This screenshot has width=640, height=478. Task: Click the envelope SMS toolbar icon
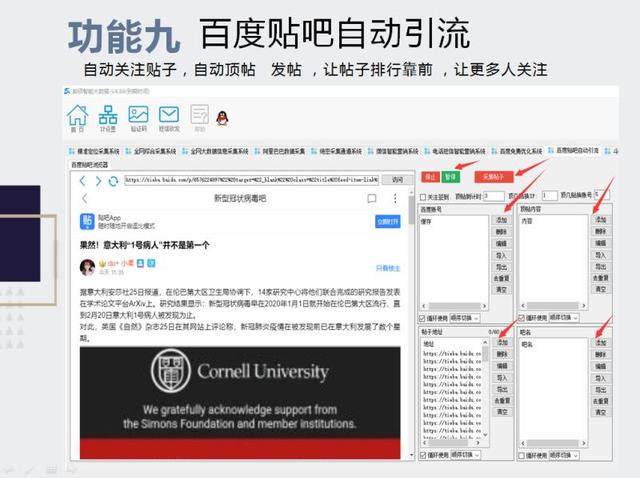click(169, 118)
